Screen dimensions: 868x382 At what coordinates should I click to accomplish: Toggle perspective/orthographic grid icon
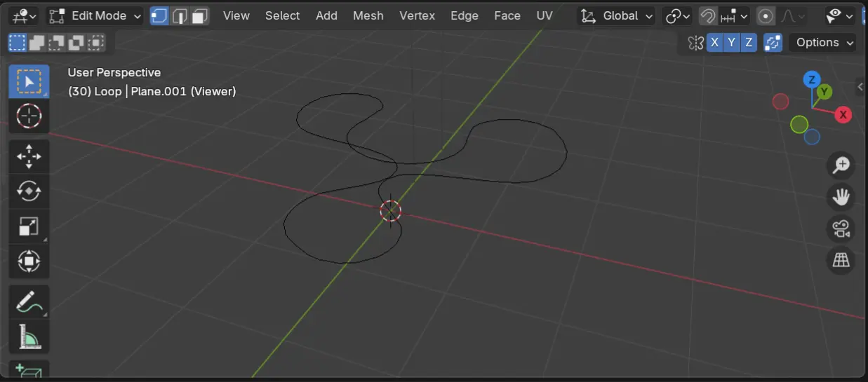(x=841, y=261)
